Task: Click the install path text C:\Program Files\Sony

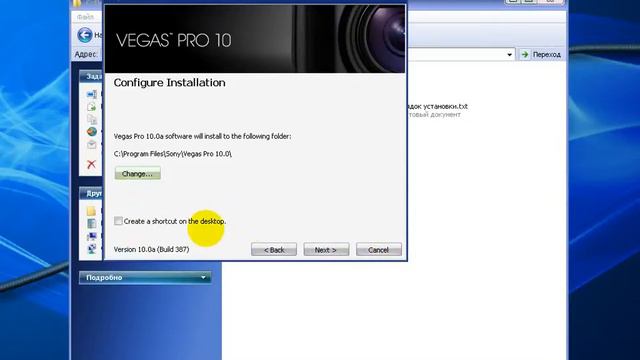Action: pos(173,154)
